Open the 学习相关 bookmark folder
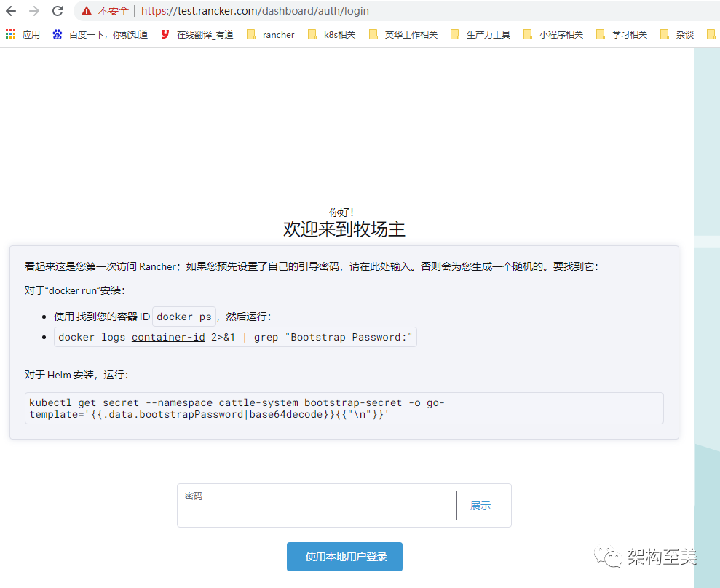 622,34
